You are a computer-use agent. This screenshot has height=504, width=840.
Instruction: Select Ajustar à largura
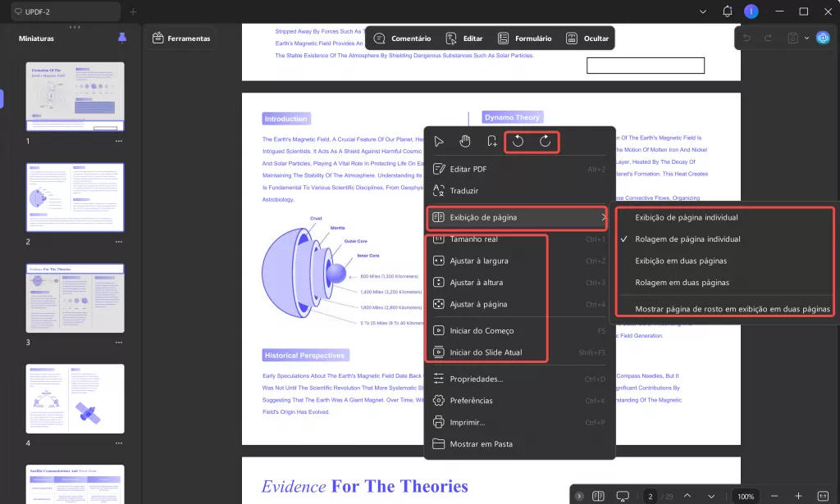[x=519, y=261]
